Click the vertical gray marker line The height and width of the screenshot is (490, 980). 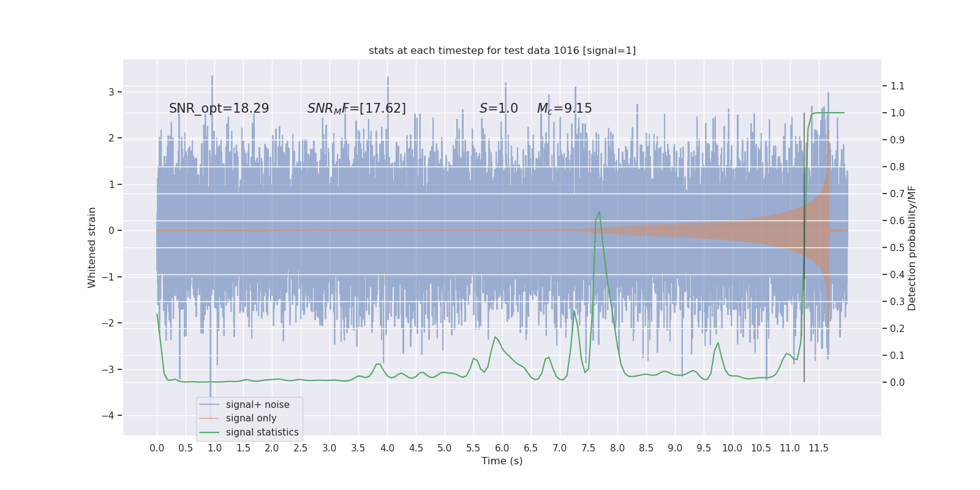804,247
